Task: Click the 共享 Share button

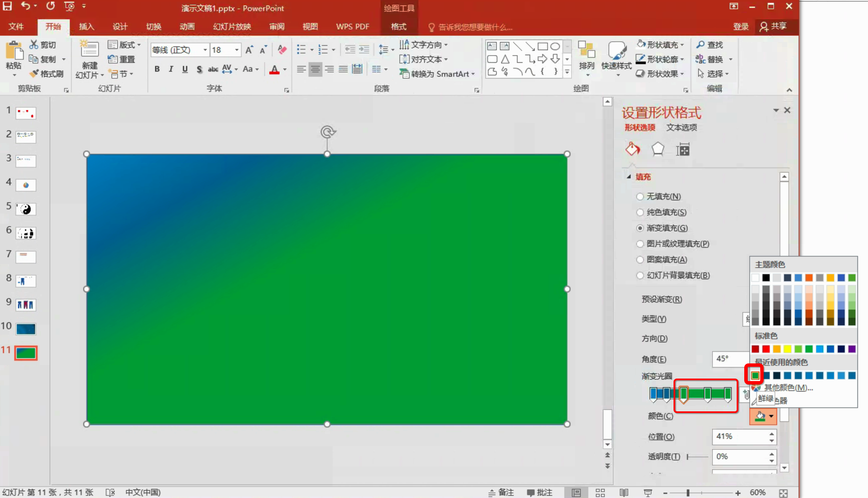Action: click(773, 26)
